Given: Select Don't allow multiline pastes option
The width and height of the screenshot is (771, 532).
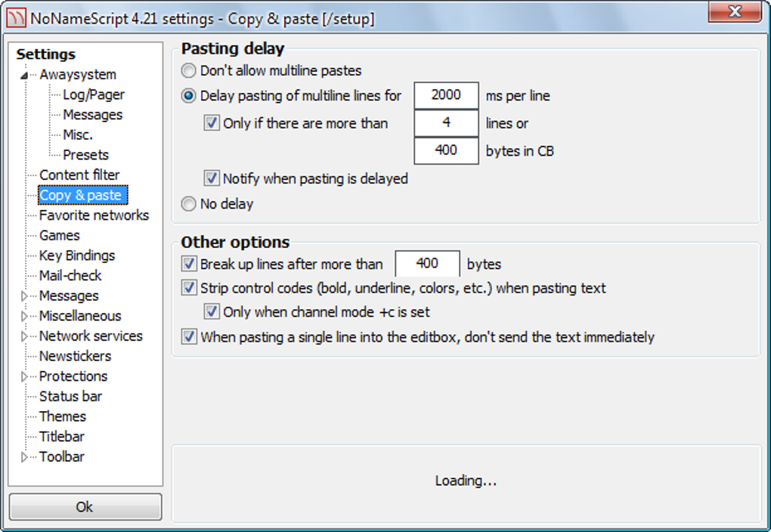Looking at the screenshot, I should [x=188, y=71].
